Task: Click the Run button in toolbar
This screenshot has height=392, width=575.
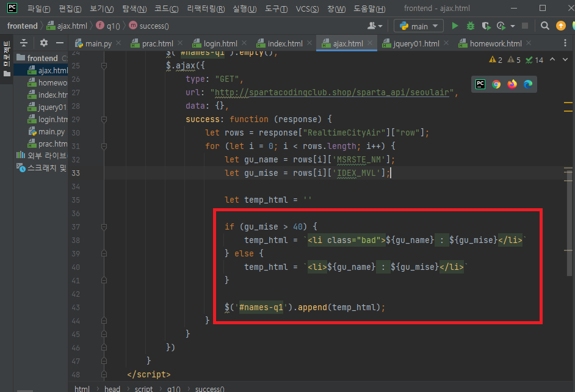Action: [455, 26]
